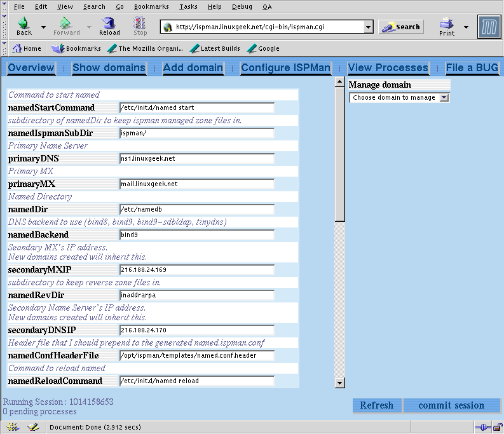
Task: Open the Bookmarks menu
Action: [151, 7]
